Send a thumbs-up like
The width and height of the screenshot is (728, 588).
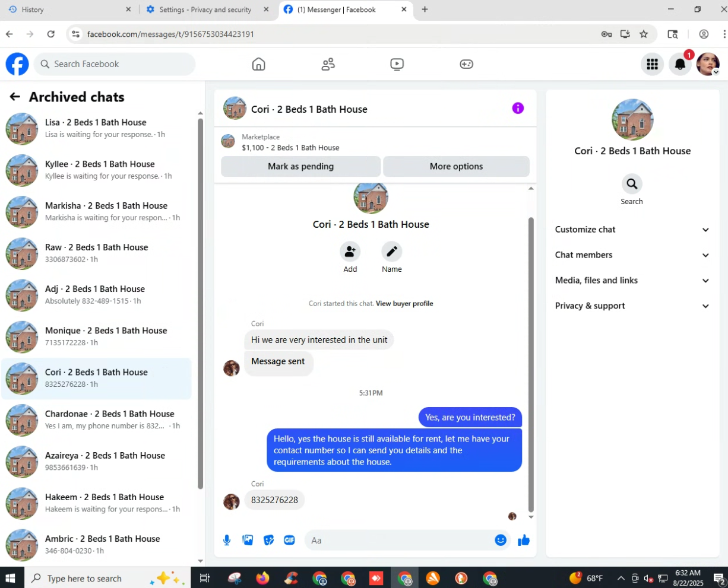(524, 540)
